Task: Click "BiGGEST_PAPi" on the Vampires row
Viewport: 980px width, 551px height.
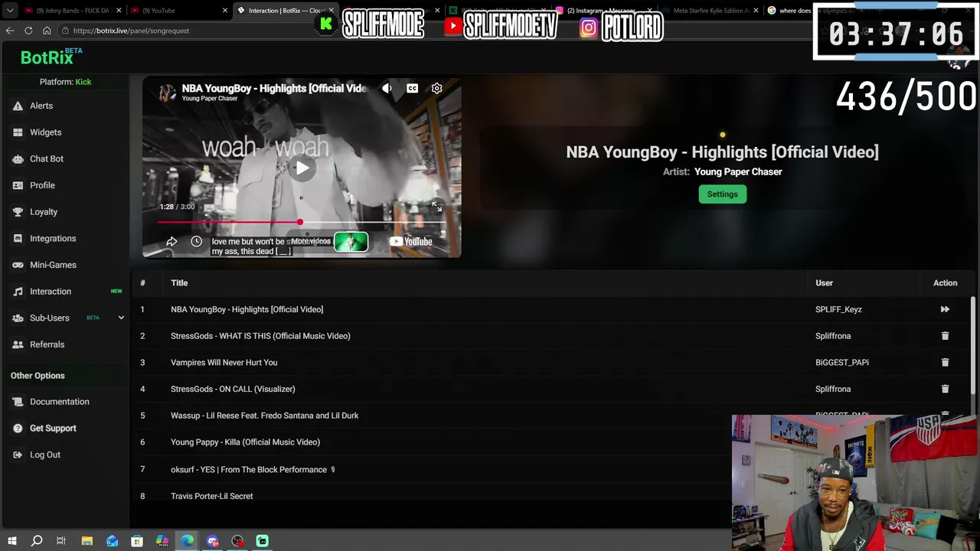Action: point(842,363)
